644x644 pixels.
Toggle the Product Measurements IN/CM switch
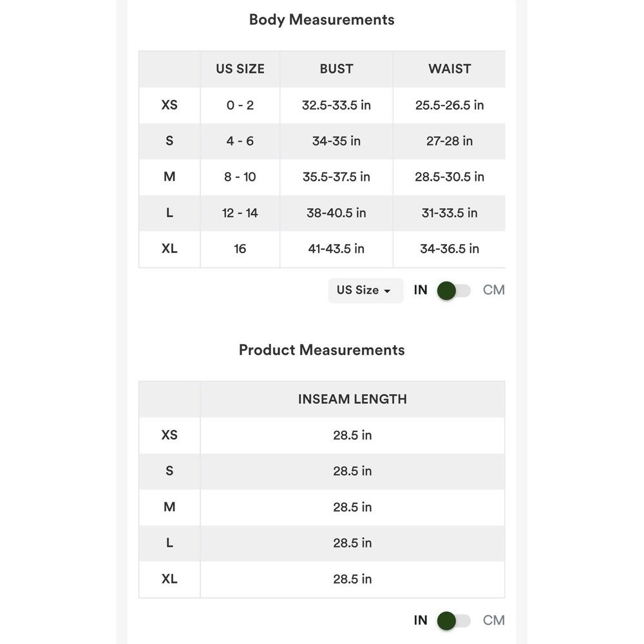454,621
